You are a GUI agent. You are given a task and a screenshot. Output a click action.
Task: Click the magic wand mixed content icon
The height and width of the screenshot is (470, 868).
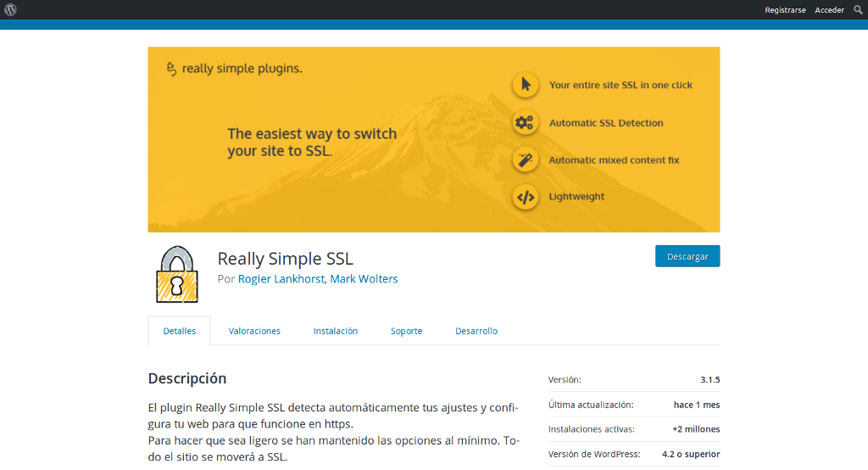click(x=526, y=160)
